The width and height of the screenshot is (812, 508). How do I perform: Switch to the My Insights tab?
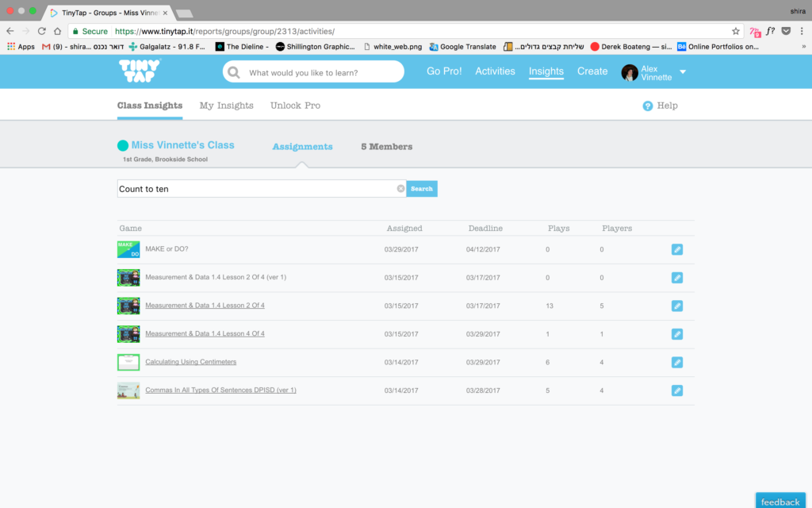[226, 106]
